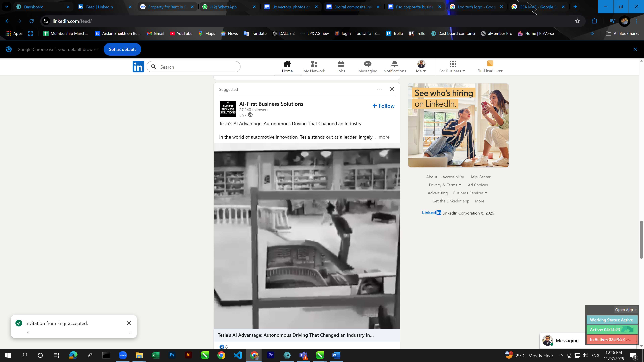
Task: Expand the Me profile menu
Action: (x=421, y=67)
